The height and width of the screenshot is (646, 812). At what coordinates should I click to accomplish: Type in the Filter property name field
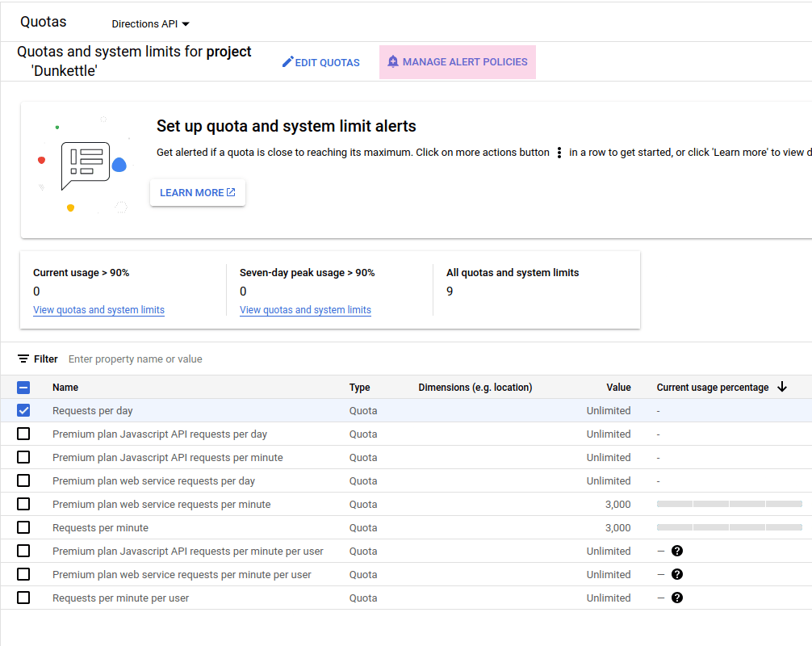pyautogui.click(x=242, y=359)
